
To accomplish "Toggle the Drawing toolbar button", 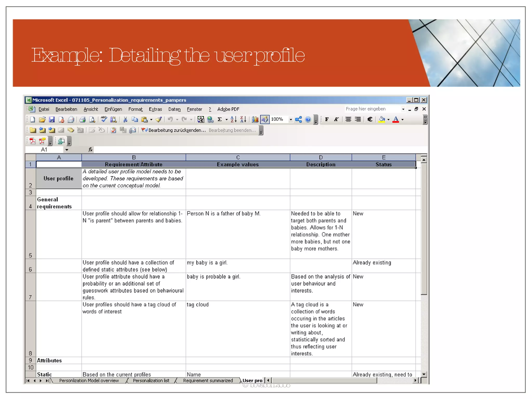I will [x=265, y=119].
